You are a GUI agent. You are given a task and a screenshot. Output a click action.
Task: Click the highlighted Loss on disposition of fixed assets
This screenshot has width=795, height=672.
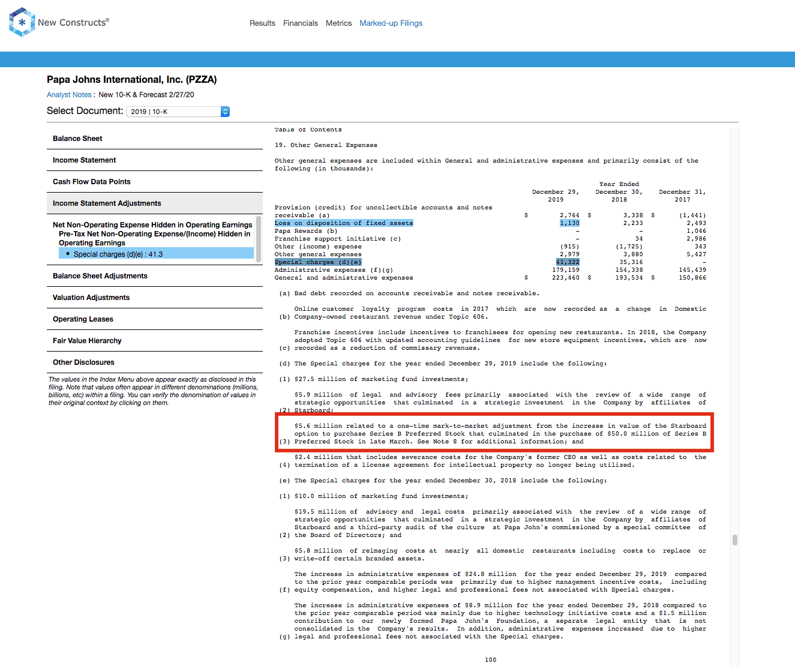coord(344,223)
